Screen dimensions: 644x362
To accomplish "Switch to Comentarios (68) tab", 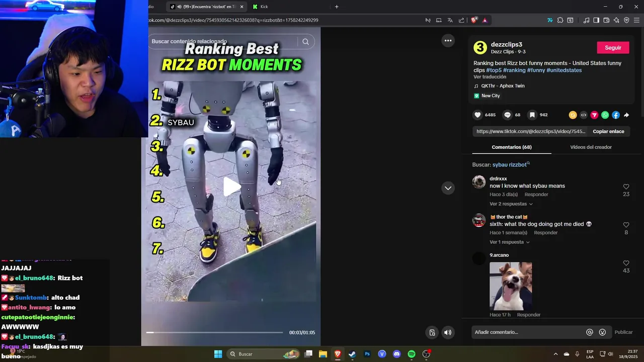I will (x=512, y=147).
